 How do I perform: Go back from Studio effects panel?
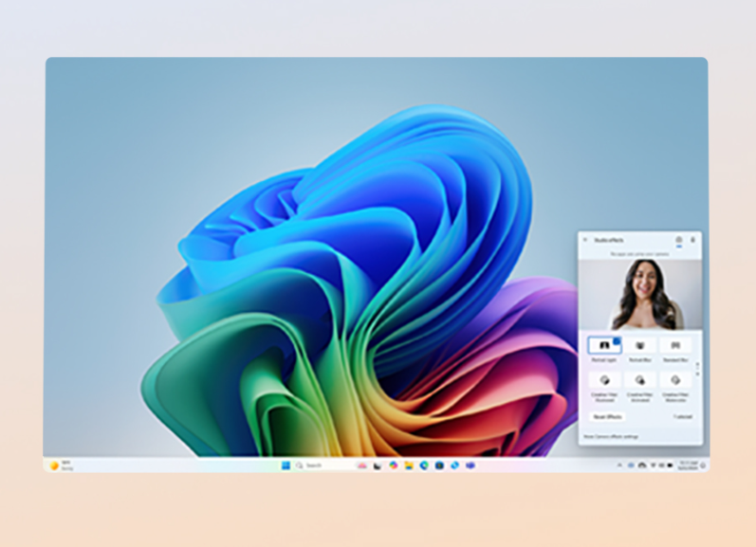[585, 240]
